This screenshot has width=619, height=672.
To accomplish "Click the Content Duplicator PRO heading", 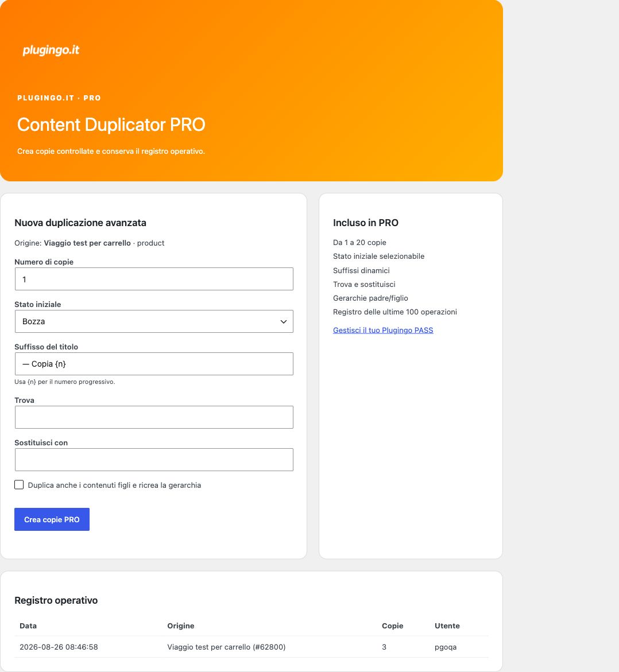I will coord(111,125).
